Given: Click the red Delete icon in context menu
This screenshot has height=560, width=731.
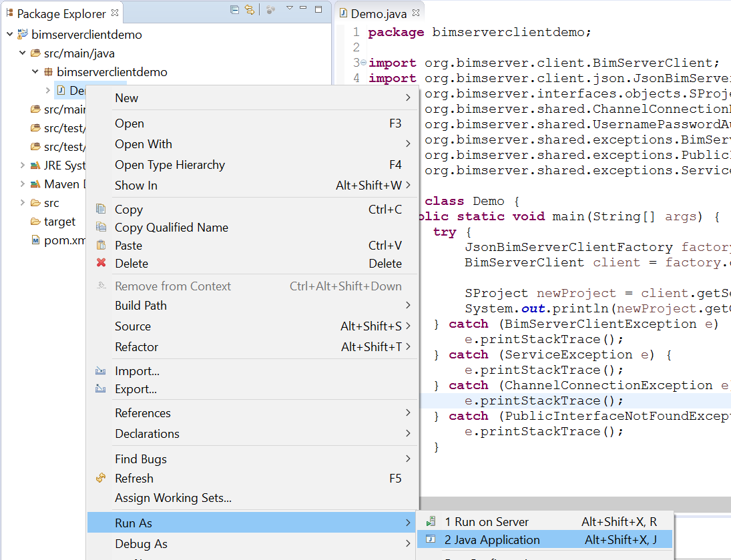Looking at the screenshot, I should point(101,263).
